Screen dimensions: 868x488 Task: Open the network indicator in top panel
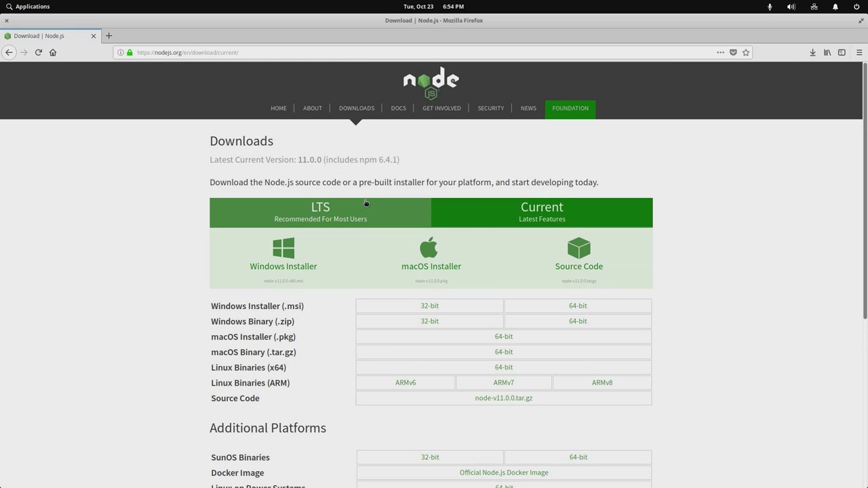pyautogui.click(x=814, y=6)
